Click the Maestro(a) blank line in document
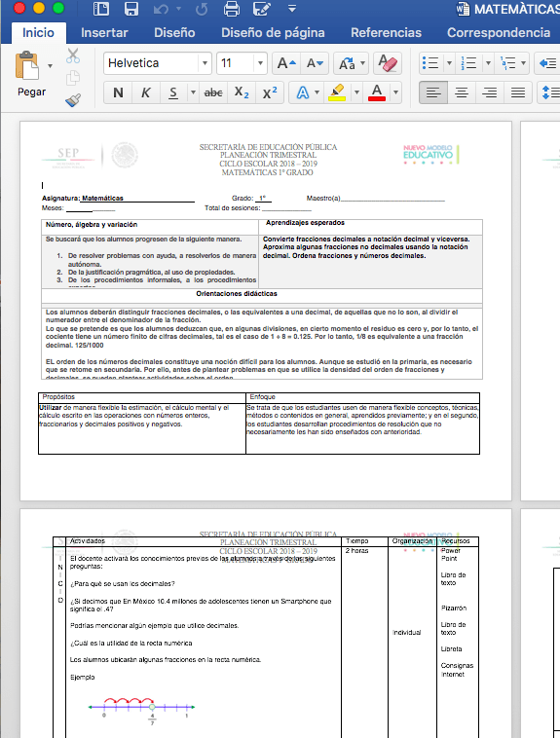This screenshot has height=738, width=560. click(x=392, y=199)
